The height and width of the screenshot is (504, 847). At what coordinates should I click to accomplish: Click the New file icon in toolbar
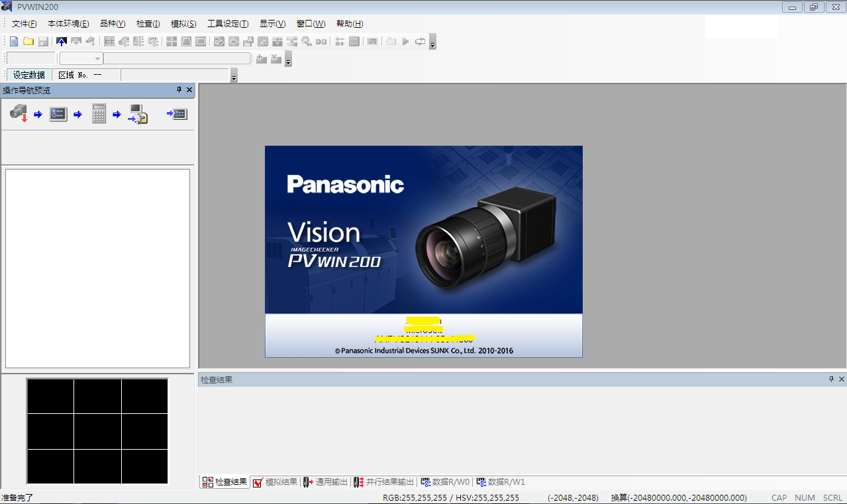point(14,42)
